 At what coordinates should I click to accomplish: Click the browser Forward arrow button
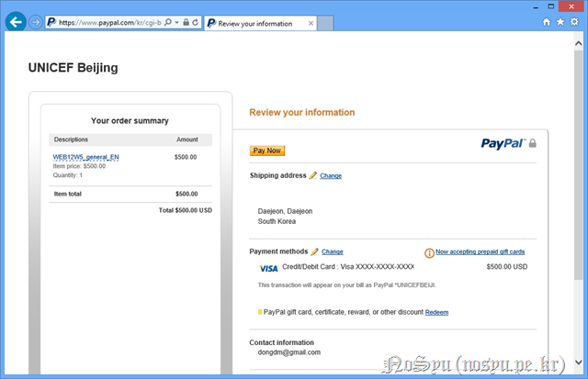(36, 21)
